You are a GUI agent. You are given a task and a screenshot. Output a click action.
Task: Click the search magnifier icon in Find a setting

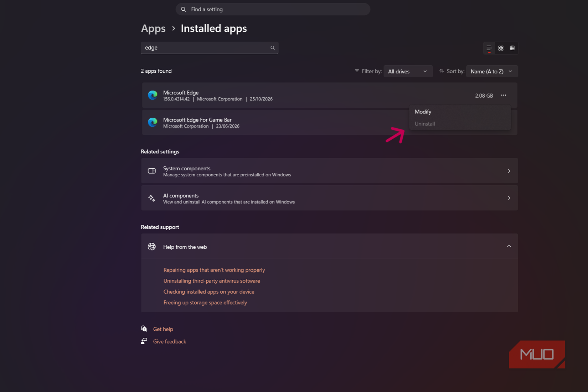(184, 9)
